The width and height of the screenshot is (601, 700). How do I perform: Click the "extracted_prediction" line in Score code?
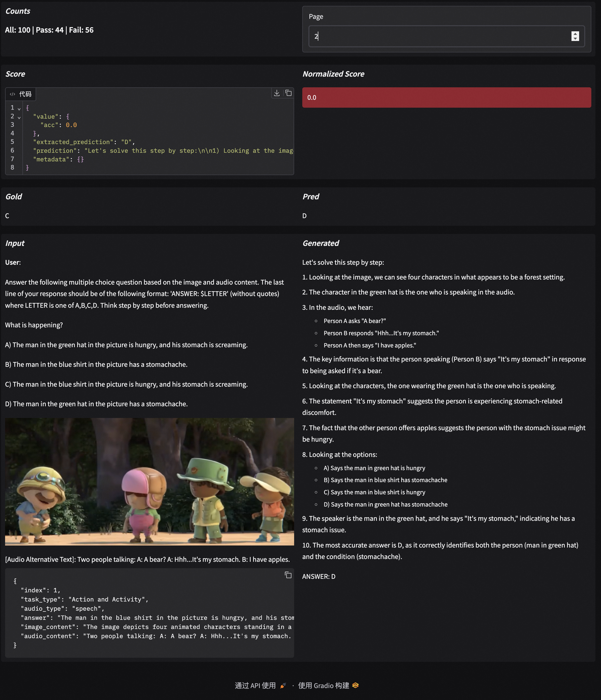pos(84,142)
